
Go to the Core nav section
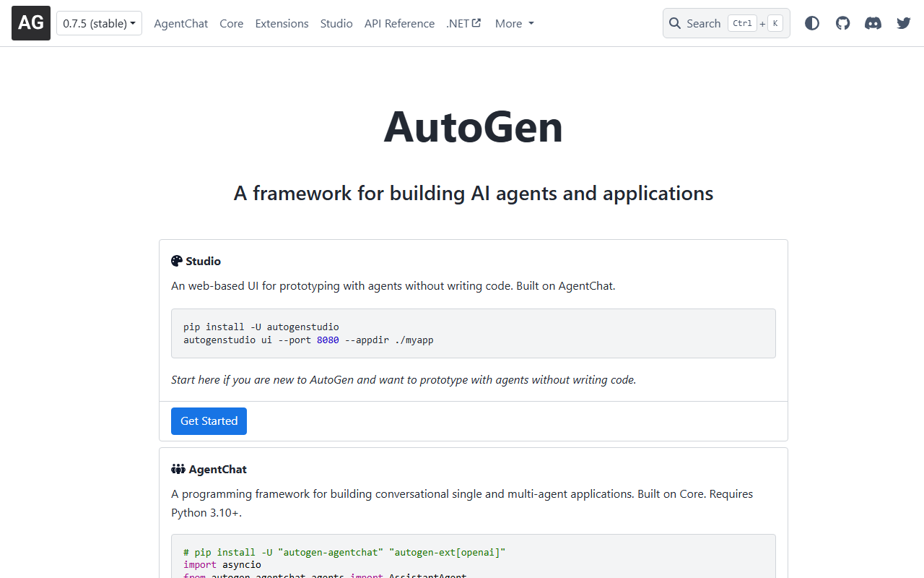(x=232, y=23)
